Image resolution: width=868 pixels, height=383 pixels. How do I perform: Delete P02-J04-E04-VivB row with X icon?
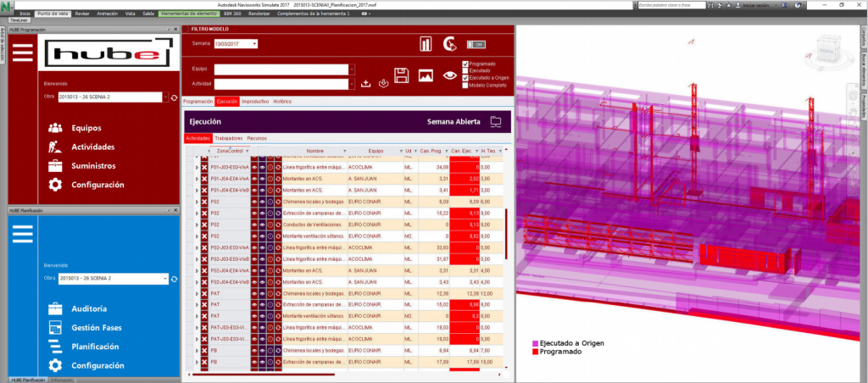click(x=203, y=281)
